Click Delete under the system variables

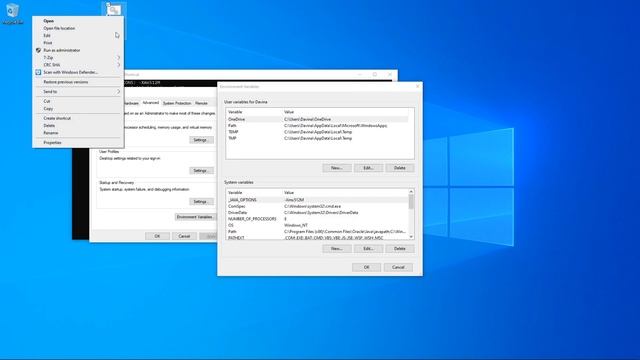click(x=400, y=249)
